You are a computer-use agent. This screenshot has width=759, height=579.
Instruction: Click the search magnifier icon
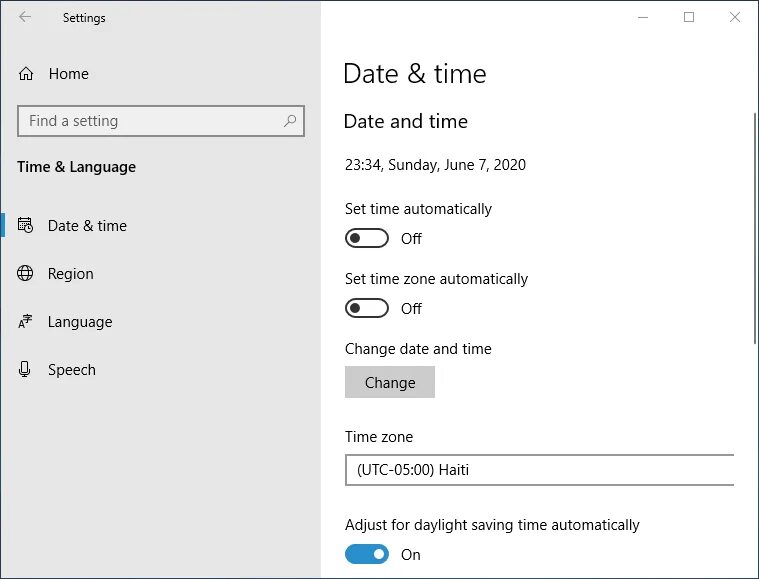(290, 121)
